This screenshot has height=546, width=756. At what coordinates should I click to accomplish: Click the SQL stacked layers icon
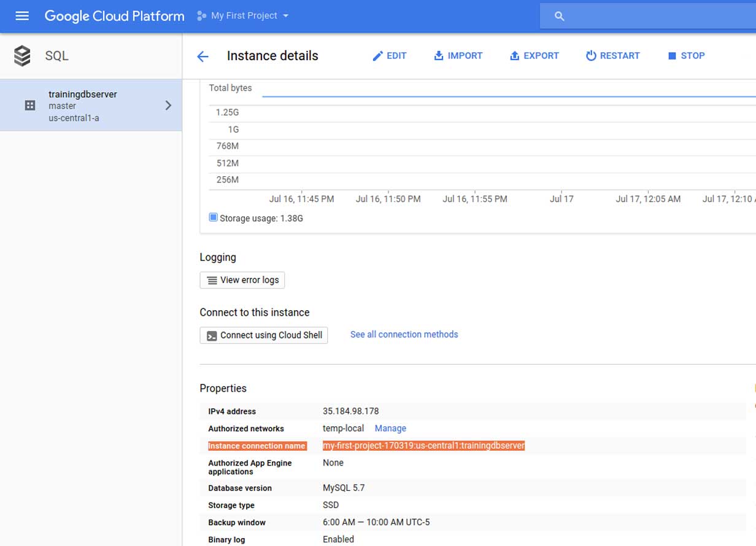[x=23, y=56]
